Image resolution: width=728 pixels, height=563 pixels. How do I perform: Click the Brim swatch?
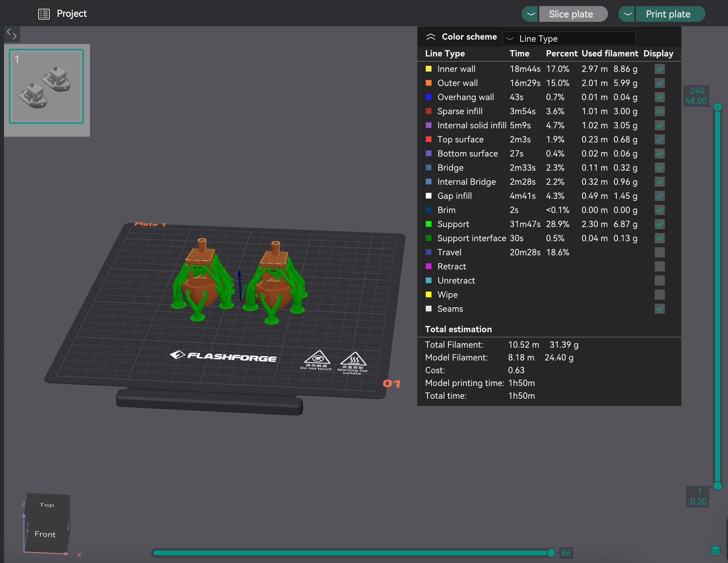click(429, 210)
